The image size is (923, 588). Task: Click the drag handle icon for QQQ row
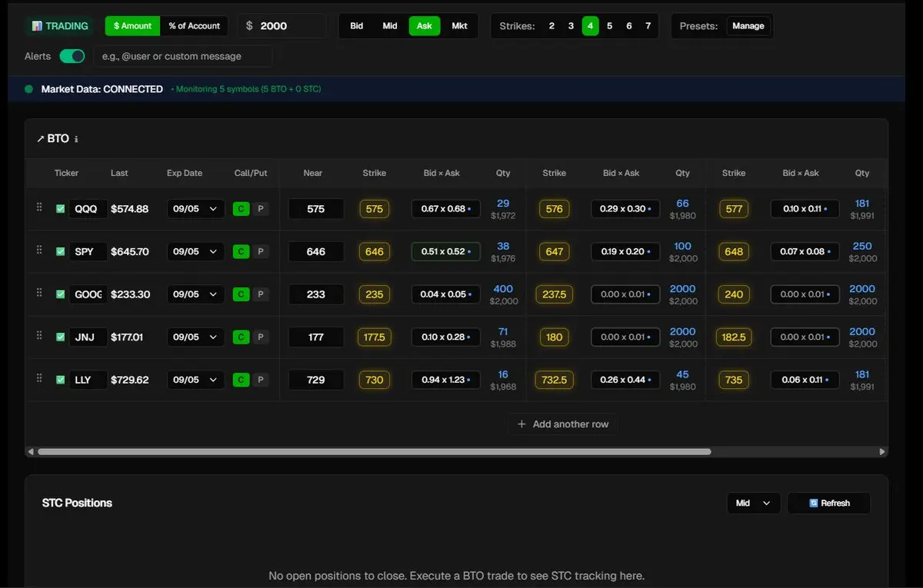click(x=39, y=208)
